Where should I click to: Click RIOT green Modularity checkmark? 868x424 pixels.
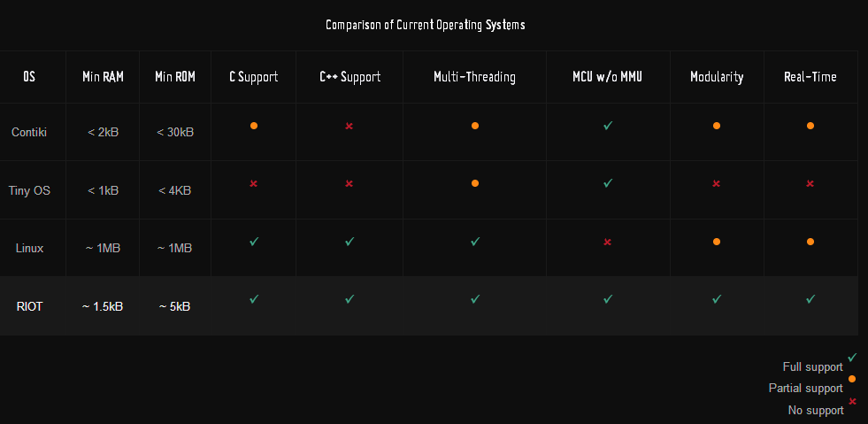(x=717, y=299)
